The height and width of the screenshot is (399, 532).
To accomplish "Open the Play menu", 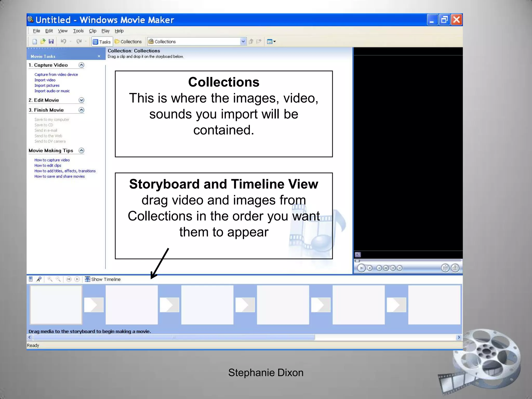I will pyautogui.click(x=105, y=31).
